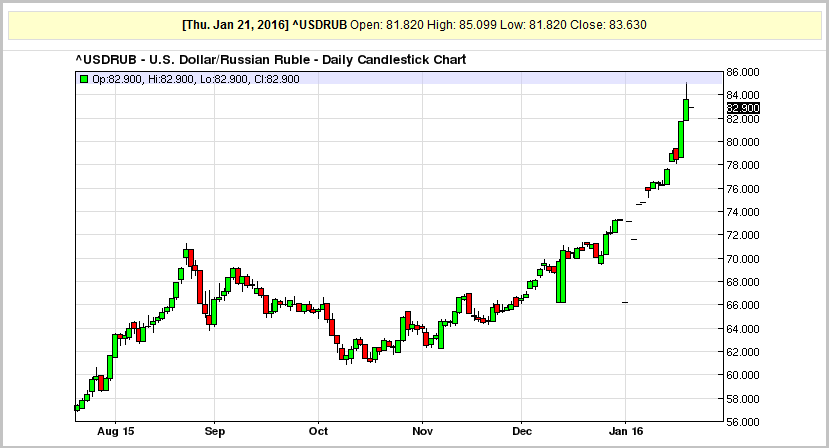This screenshot has height=448, width=829.
Task: Click the 86.000 y-axis label
Action: (x=743, y=72)
